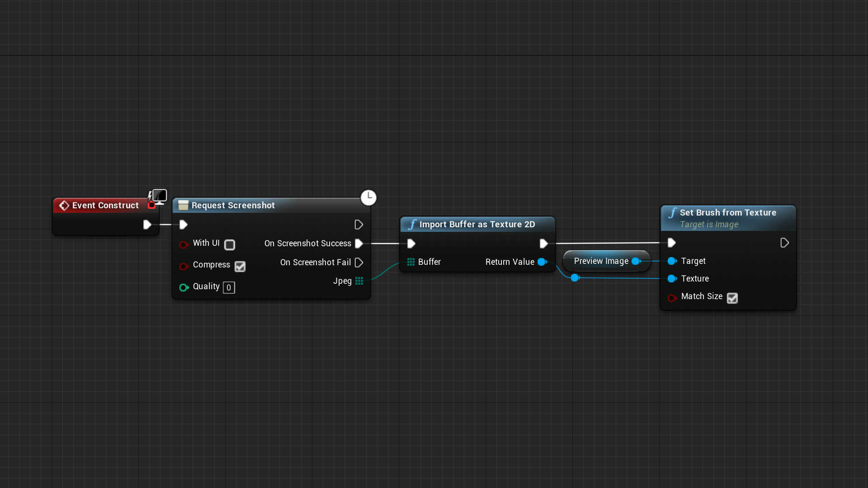Click the On Screenshot Success exec pin
Screen dimensions: 868x488
coord(359,244)
